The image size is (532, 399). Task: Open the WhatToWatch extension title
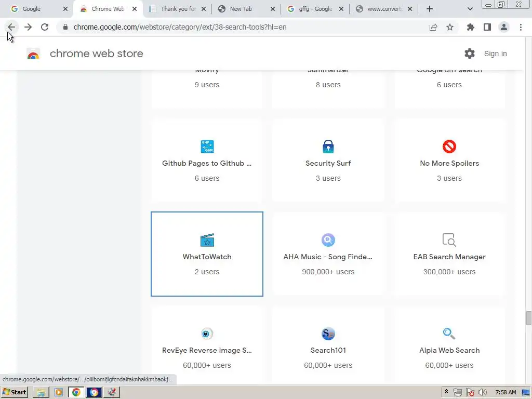click(207, 257)
